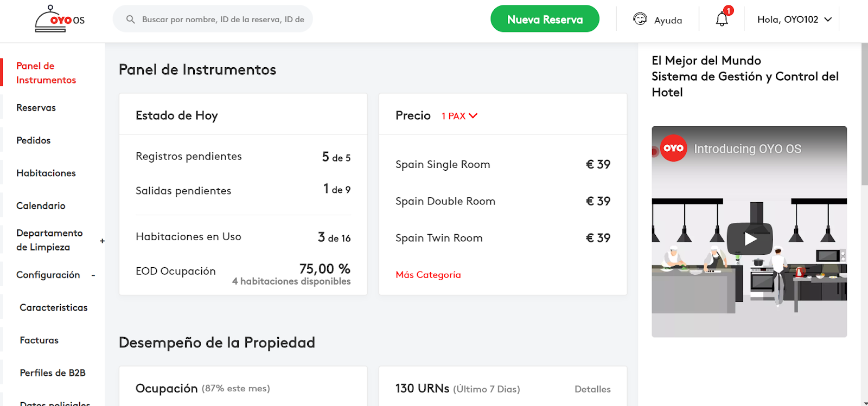The width and height of the screenshot is (868, 406).
Task: Open Calendario in sidebar
Action: tap(41, 206)
